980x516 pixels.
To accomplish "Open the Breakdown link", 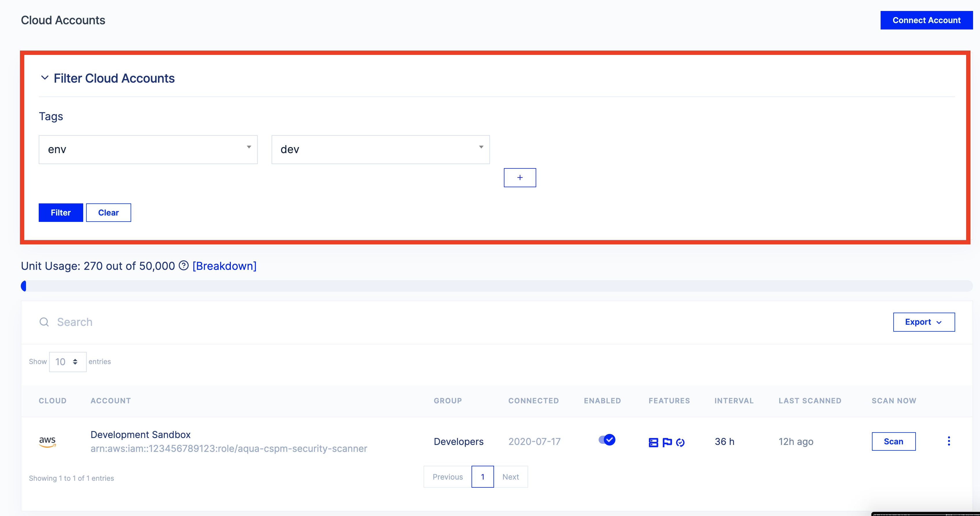I will coord(224,266).
